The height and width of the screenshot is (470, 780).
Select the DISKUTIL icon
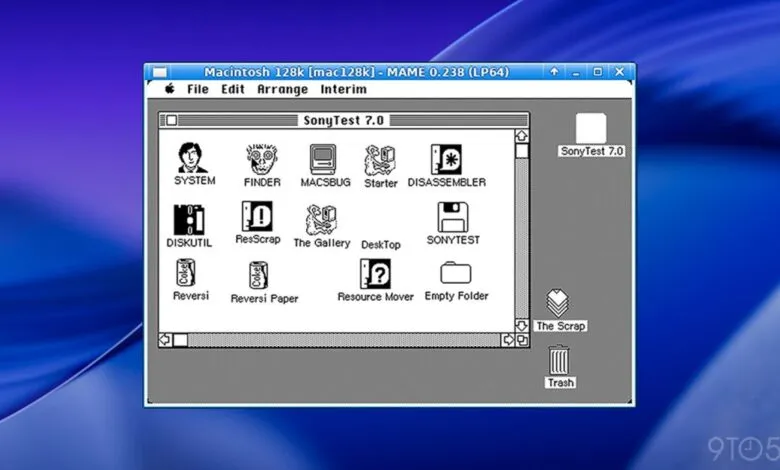tap(189, 219)
